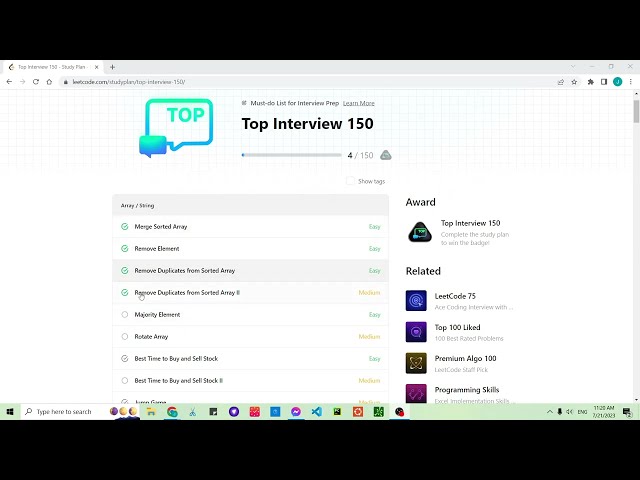Click the volume speaker tray icon
The image size is (640, 480).
pyautogui.click(x=569, y=411)
